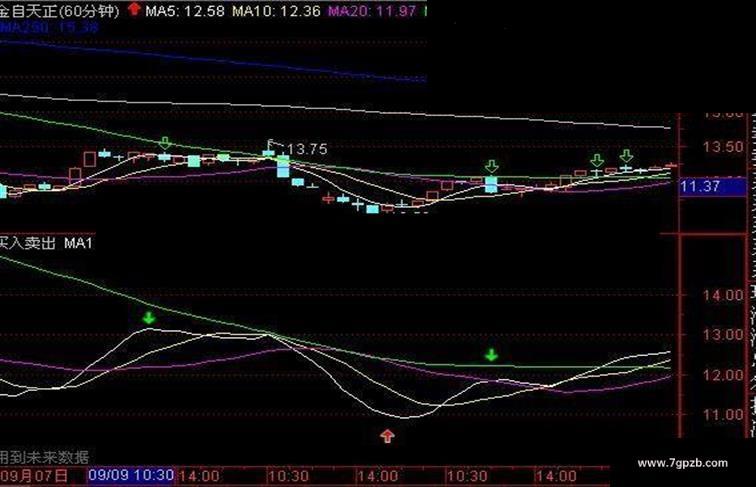Click the 14:00 label right after 09/09 10:30
This screenshot has height=487, width=756.
(199, 476)
